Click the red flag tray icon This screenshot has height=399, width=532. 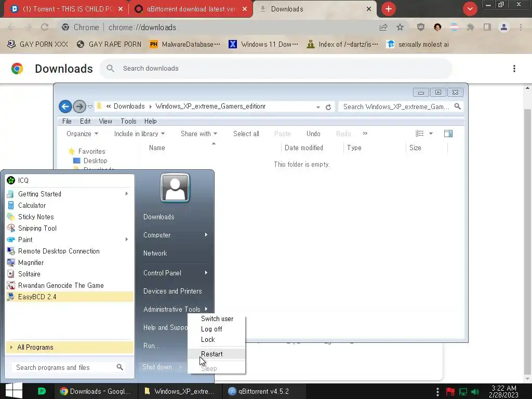(450, 392)
